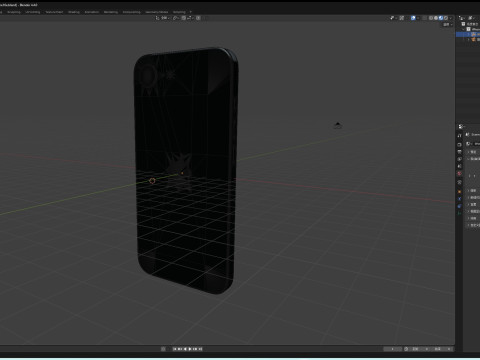This screenshot has width=480, height=360.
Task: Jump to previous keyframe in timeline
Action: click(180, 349)
